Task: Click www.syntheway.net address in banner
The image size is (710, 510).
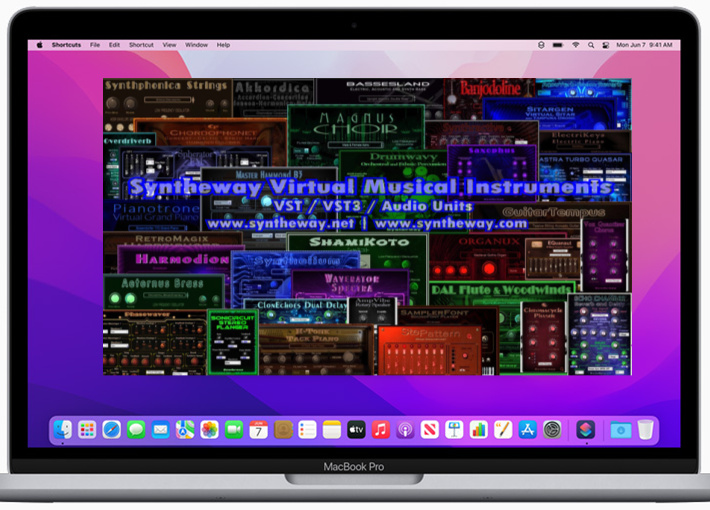Action: tap(280, 224)
